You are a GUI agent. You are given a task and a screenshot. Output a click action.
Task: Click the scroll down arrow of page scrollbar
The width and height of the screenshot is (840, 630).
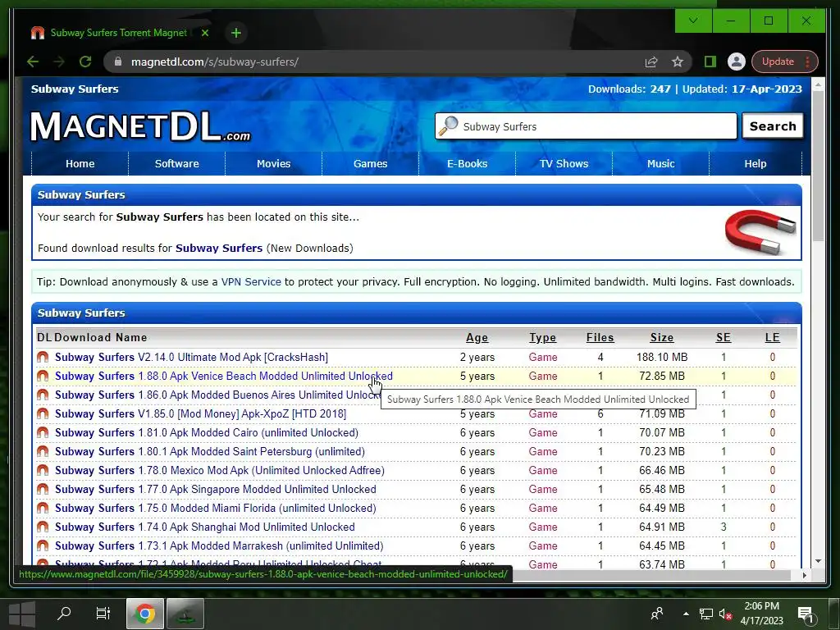pos(818,561)
